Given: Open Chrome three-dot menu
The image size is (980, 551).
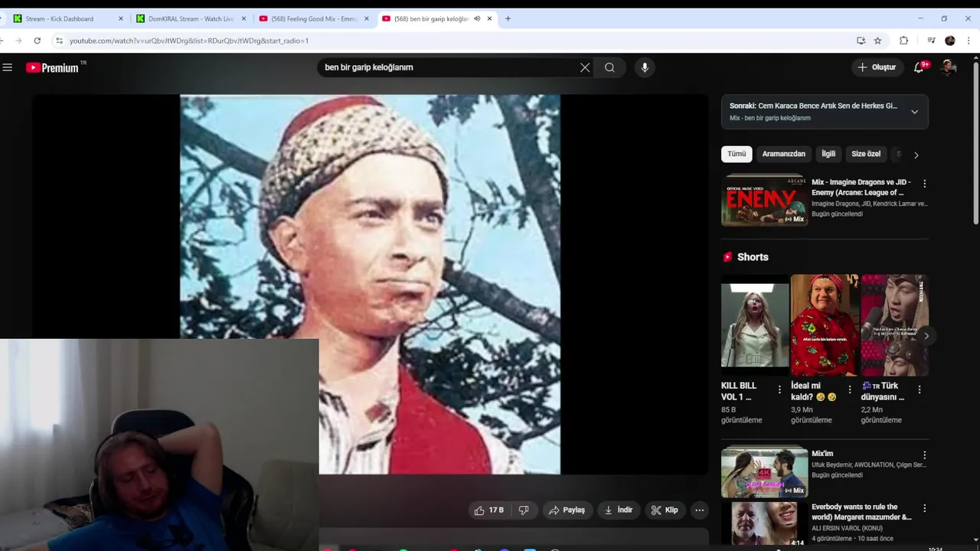Looking at the screenshot, I should pyautogui.click(x=969, y=41).
